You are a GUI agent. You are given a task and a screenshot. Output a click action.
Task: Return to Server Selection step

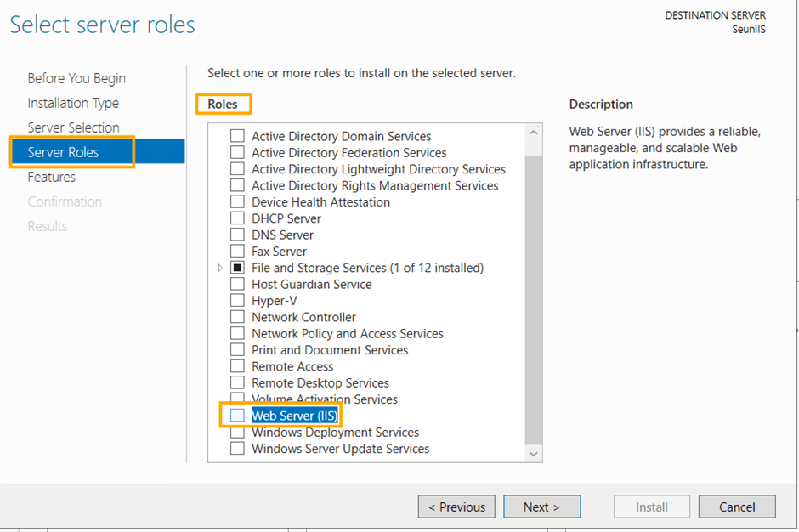point(73,127)
